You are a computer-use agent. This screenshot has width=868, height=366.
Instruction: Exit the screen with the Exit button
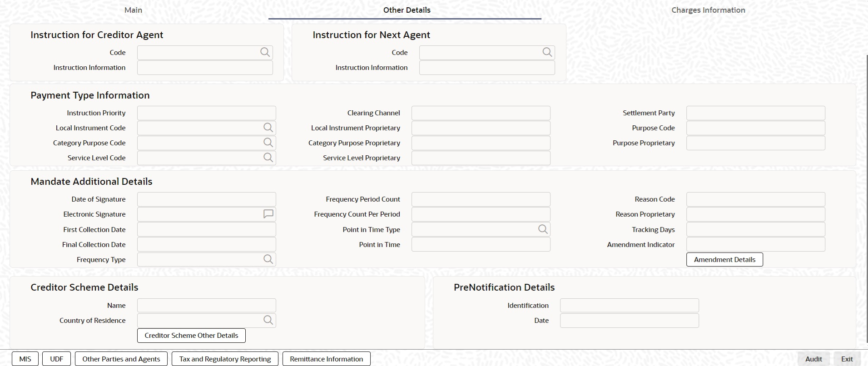point(847,359)
